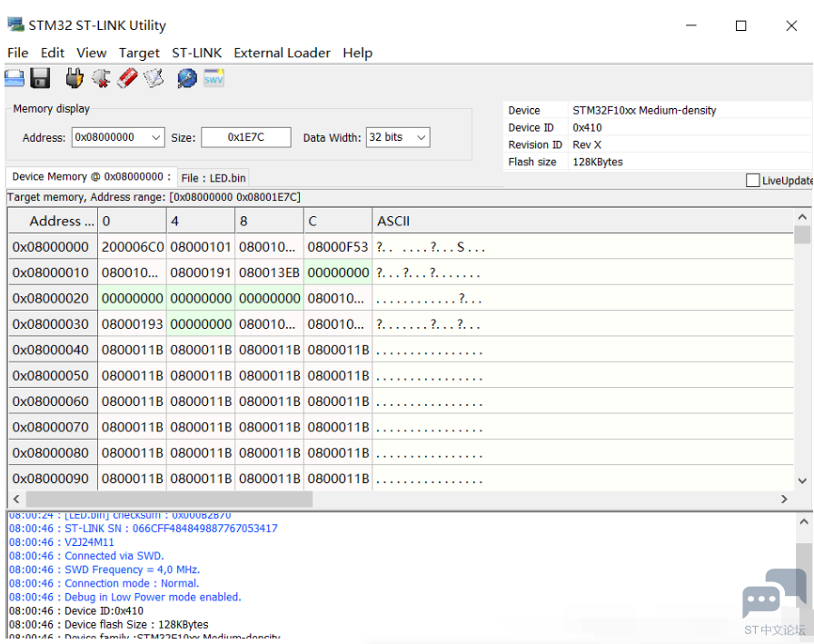Open the ST-LINK menu
814x644 pixels.
point(197,53)
